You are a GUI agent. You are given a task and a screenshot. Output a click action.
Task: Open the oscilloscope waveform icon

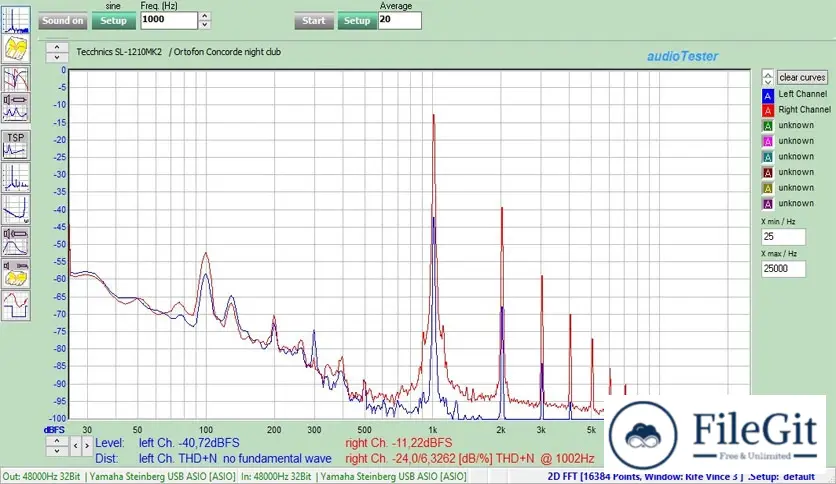coord(15,305)
